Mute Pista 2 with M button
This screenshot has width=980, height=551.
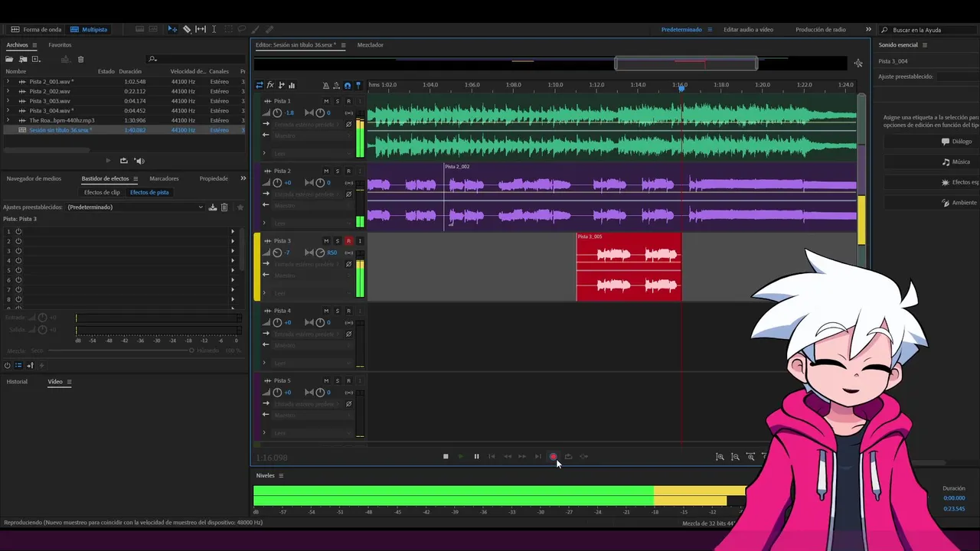point(326,171)
